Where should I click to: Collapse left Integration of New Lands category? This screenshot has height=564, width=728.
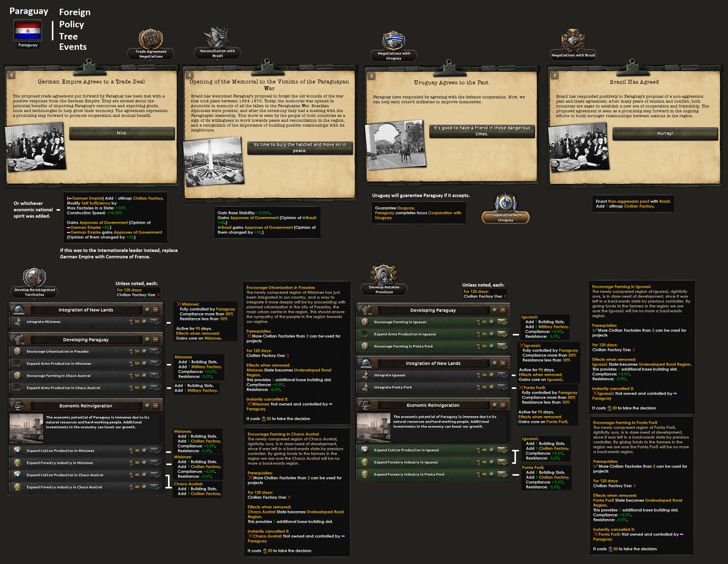point(156,310)
